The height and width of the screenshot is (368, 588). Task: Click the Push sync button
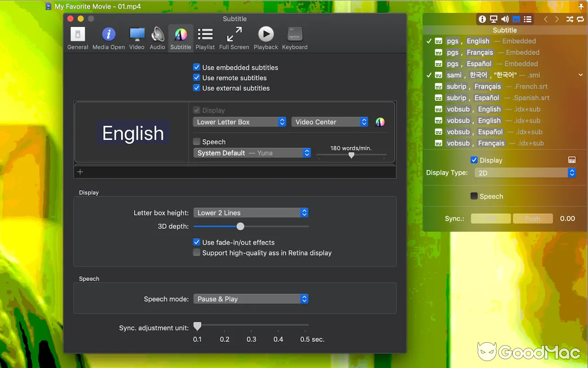pyautogui.click(x=533, y=218)
